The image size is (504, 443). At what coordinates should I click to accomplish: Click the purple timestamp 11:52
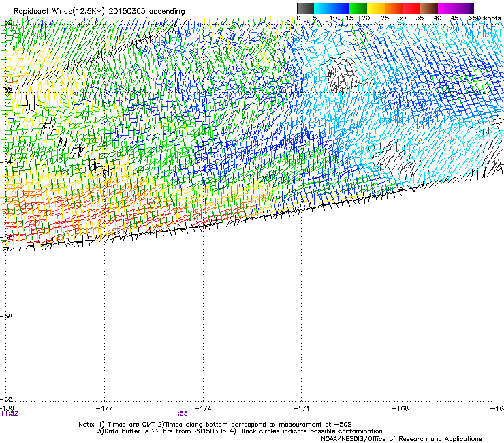[10, 414]
